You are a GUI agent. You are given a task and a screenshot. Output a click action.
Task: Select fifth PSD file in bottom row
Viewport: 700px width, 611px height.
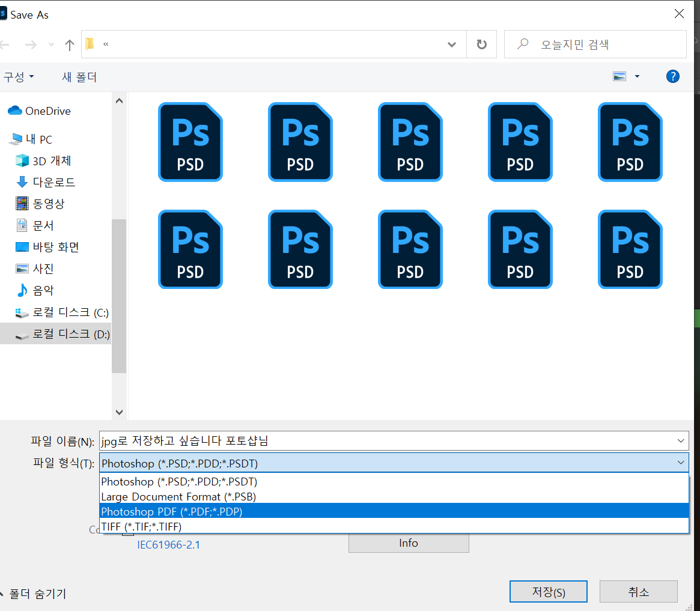coord(630,249)
